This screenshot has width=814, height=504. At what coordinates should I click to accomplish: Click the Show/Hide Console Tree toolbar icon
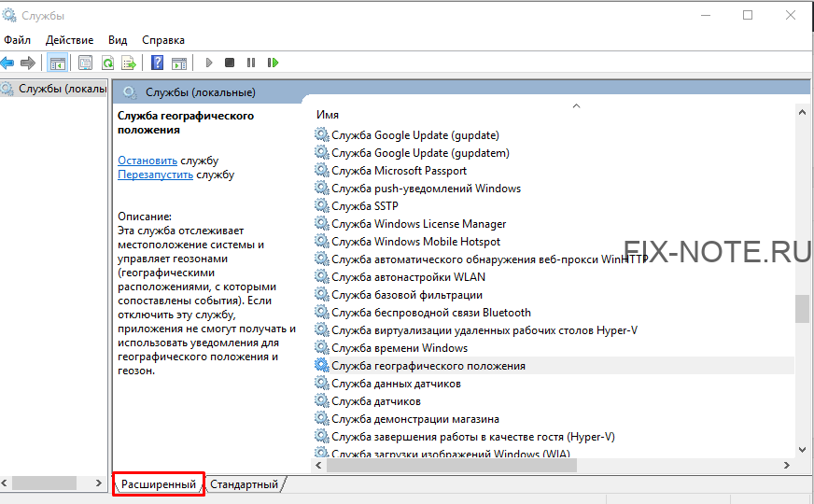coord(58,63)
